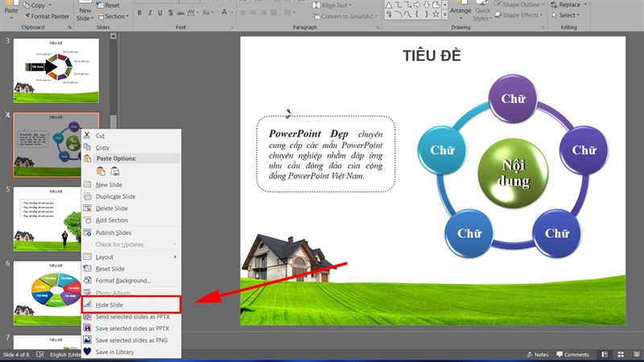Viewport: 644px width, 362px height.
Task: Open Font group dialog launcher
Action: tap(232, 27)
